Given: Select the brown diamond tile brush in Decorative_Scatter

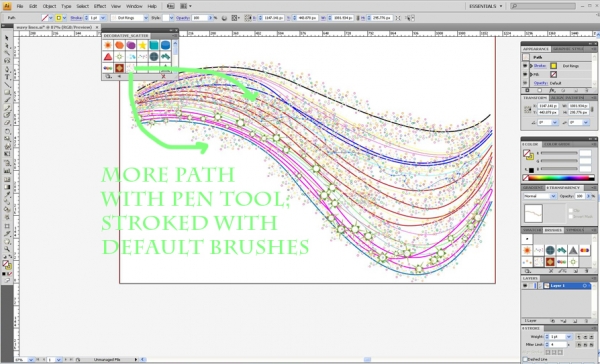Looking at the screenshot, I should (x=119, y=68).
